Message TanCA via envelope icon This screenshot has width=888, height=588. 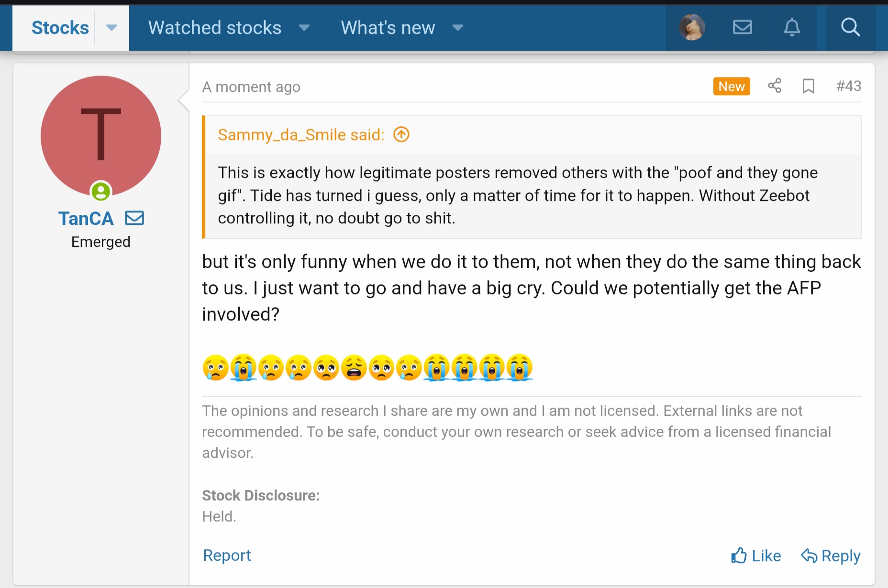134,218
